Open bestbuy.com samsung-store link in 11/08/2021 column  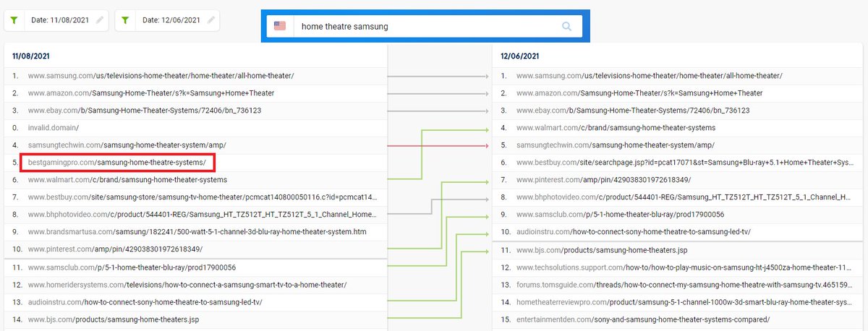203,197
